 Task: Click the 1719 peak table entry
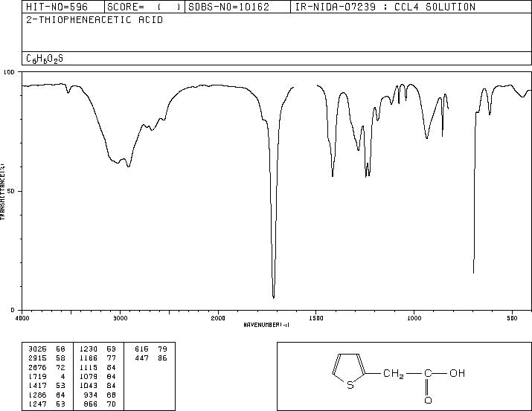pos(37,376)
